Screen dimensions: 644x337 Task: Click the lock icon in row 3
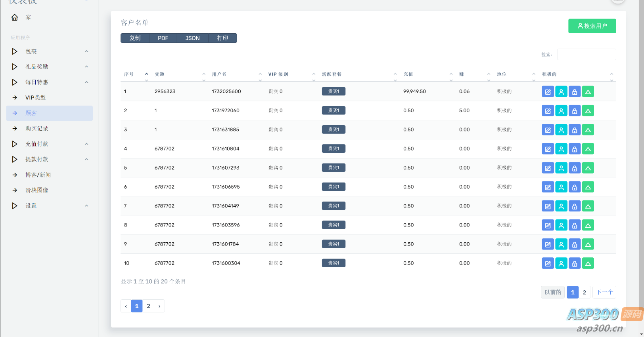coord(575,130)
